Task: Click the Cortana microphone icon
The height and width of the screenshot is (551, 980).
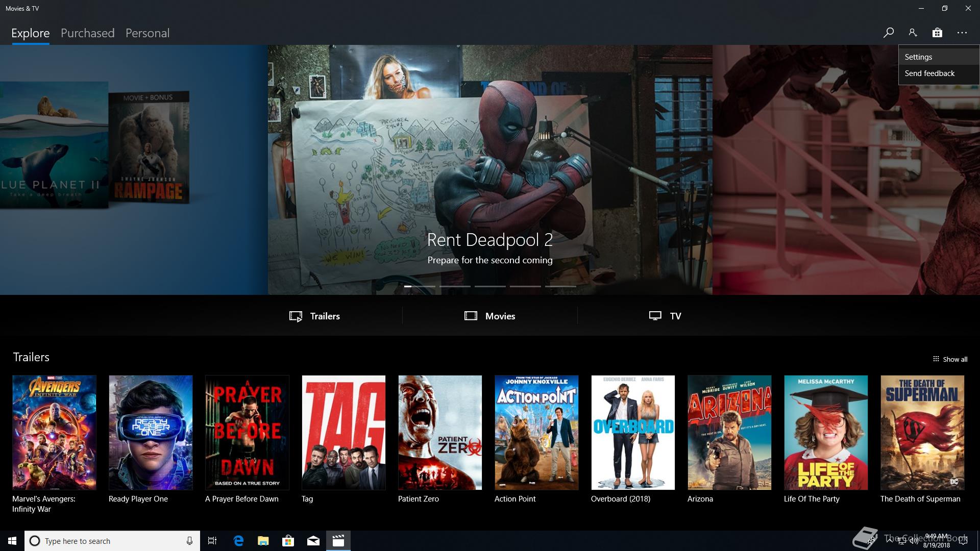Action: 189,541
